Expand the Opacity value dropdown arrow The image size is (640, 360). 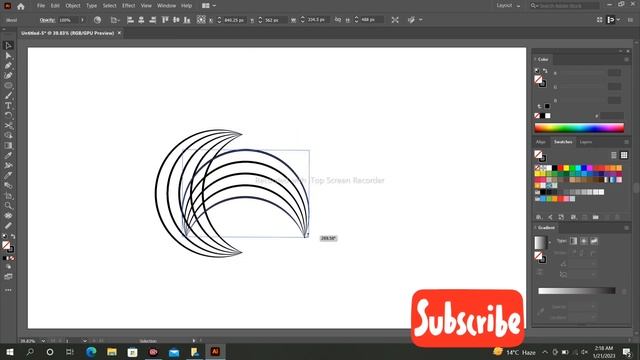(82, 20)
